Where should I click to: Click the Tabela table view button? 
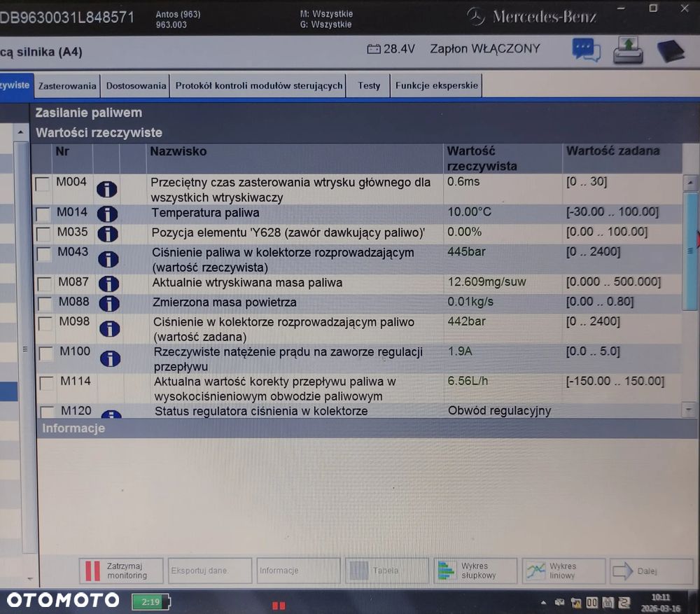coord(386,570)
